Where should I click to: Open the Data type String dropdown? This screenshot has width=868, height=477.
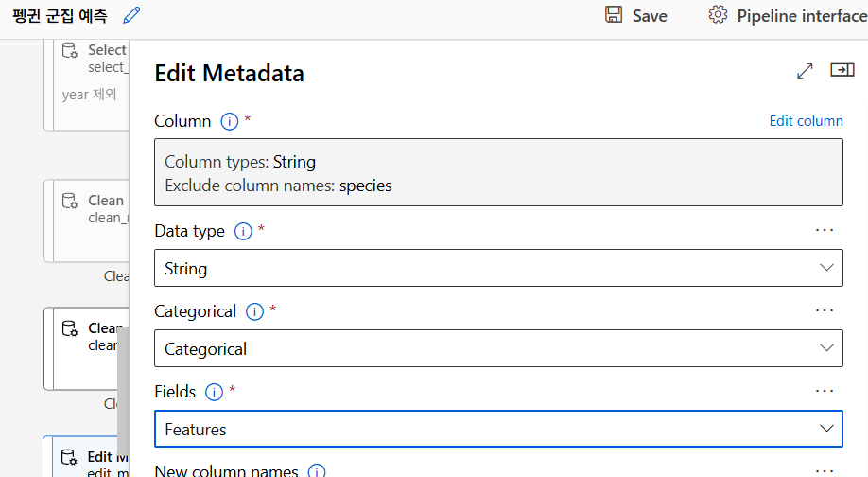click(498, 269)
